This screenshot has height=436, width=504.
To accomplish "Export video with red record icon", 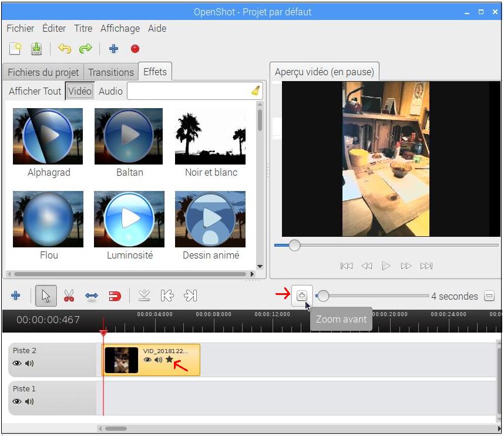I will tap(135, 49).
